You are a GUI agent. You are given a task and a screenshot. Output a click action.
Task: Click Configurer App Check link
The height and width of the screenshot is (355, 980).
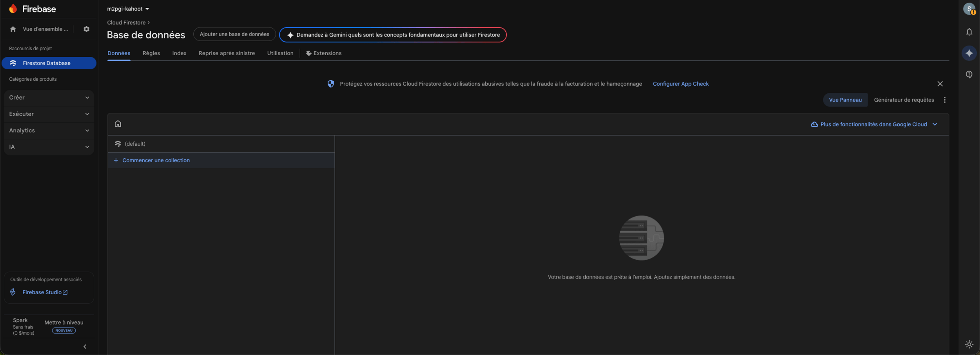681,84
